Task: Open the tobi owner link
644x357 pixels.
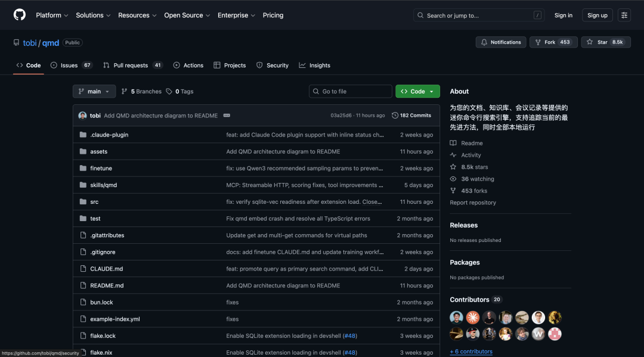Action: pos(30,43)
